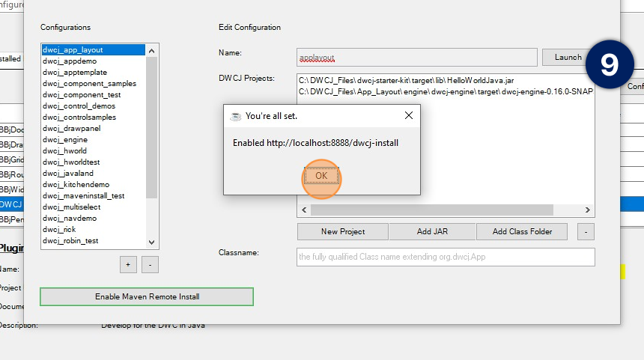Add a configuration with plus button

click(x=127, y=264)
